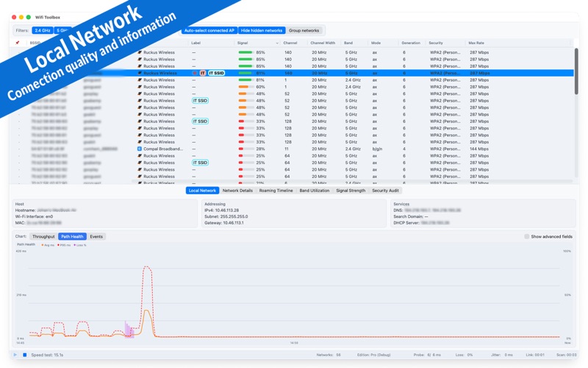Check the Show advanced fields checkbox
This screenshot has width=588, height=368.
[526, 236]
